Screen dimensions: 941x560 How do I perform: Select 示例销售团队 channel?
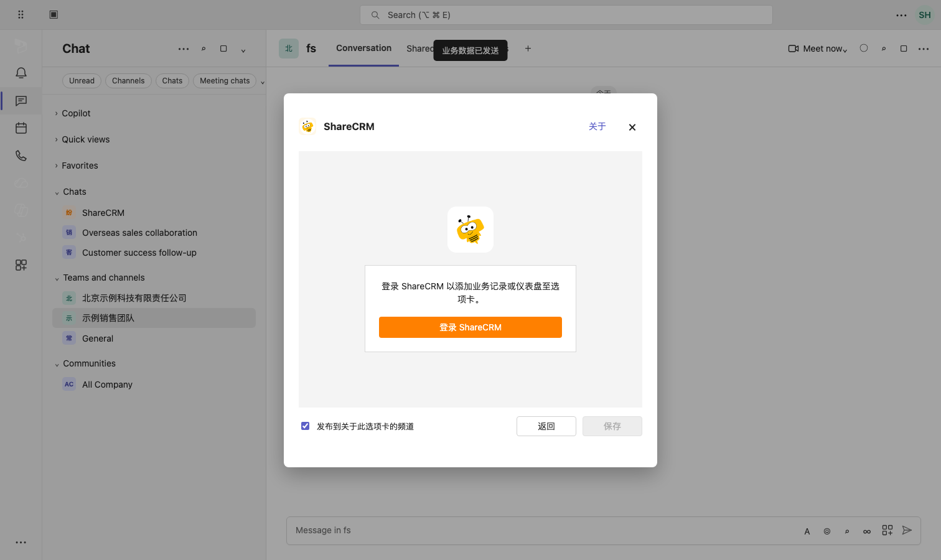coord(154,318)
